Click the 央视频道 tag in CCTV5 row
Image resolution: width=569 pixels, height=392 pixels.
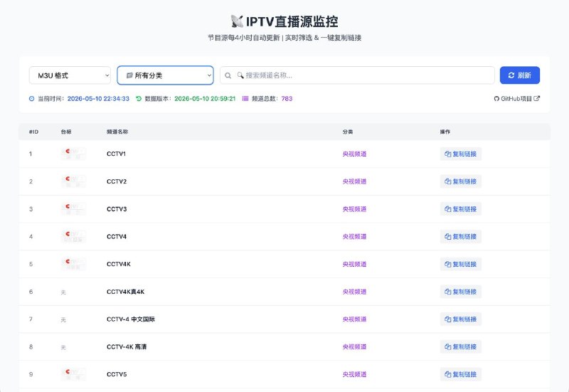(354, 374)
